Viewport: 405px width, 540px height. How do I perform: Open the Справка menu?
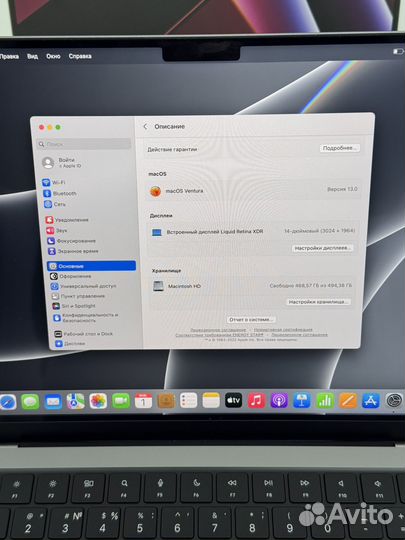pyautogui.click(x=80, y=56)
